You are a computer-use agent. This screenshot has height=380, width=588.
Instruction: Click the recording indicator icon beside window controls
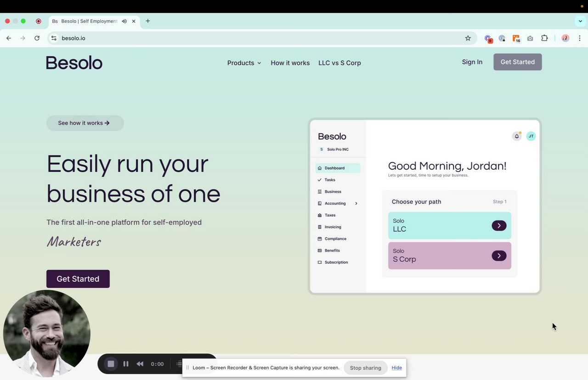[x=39, y=21]
